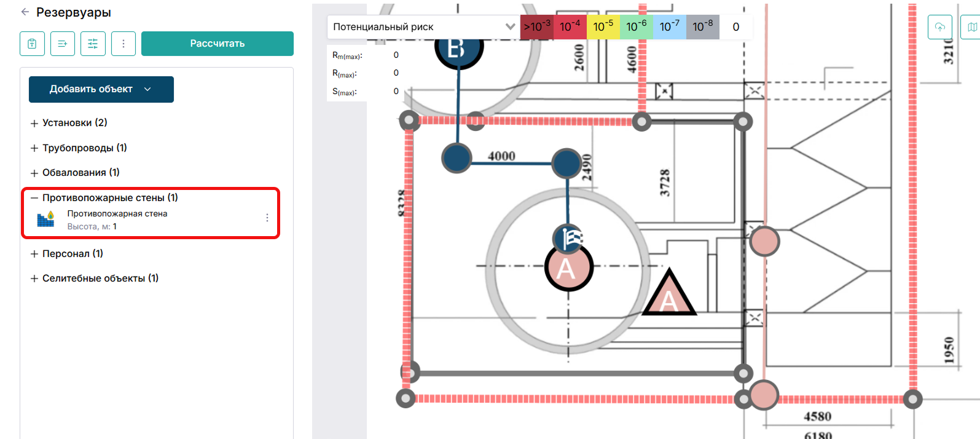Click the red >10⁻³ risk swatch
The width and height of the screenshot is (980, 439).
[537, 27]
